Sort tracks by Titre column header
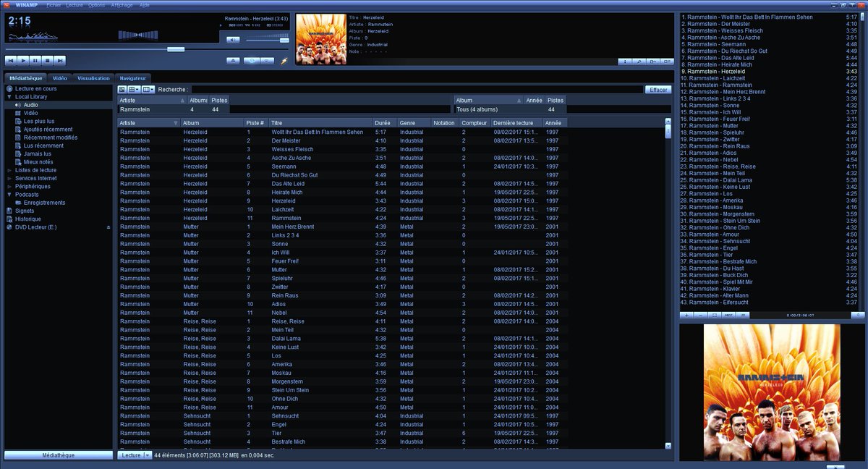 pyautogui.click(x=320, y=123)
